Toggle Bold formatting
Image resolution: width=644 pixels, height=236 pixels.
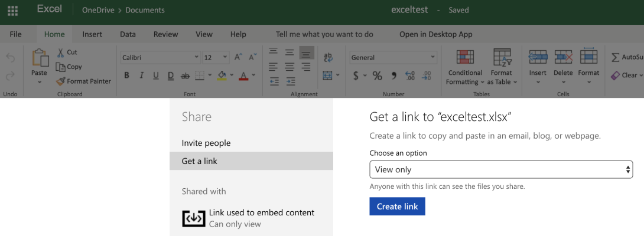click(126, 76)
